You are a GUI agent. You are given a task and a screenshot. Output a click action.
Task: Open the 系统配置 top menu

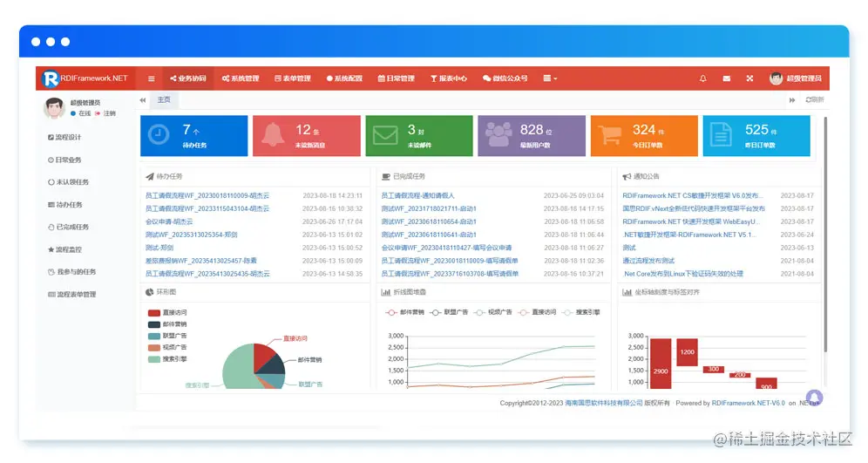tap(344, 78)
